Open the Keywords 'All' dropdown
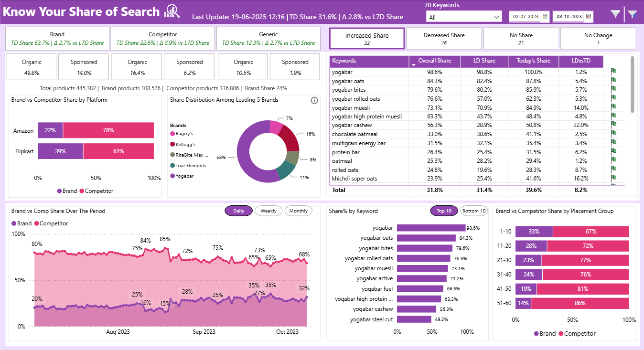644x350 pixels. [x=463, y=17]
